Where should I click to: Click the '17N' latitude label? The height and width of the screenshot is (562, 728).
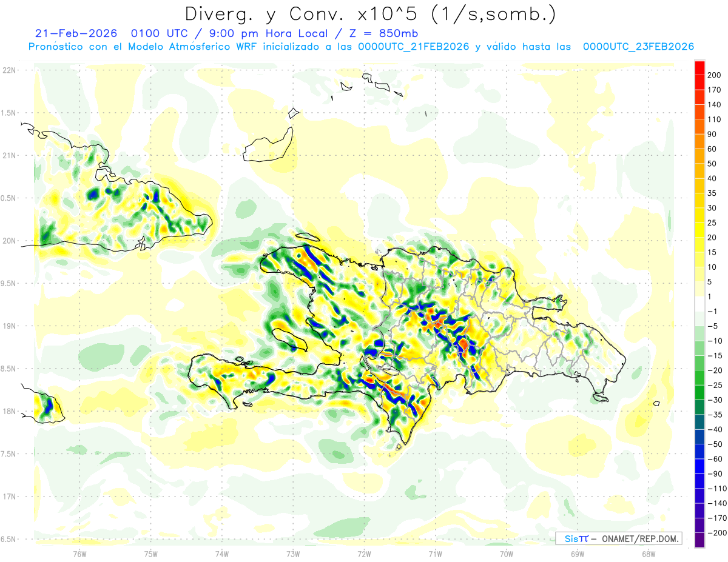(9, 497)
